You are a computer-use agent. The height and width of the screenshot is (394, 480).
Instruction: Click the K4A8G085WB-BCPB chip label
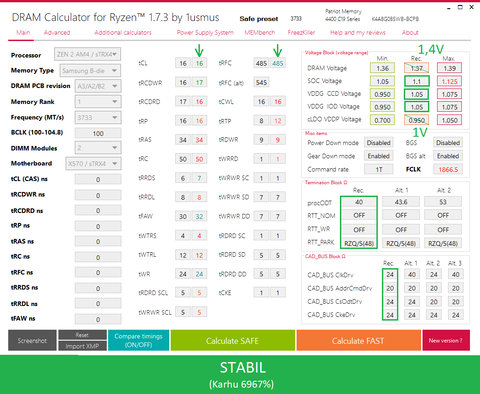tap(395, 19)
